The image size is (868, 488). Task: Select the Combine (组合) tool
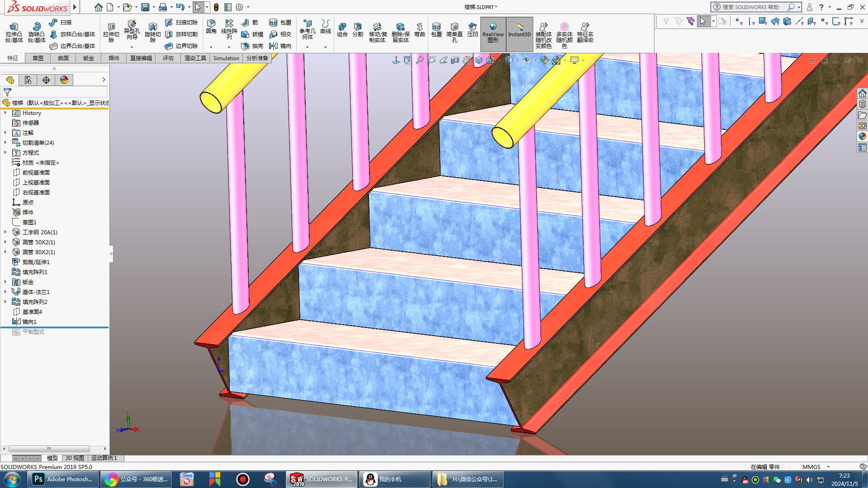point(342,30)
